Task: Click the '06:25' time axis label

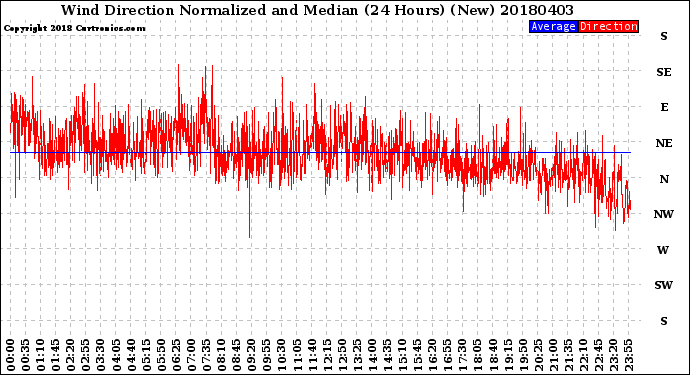Action: click(176, 355)
